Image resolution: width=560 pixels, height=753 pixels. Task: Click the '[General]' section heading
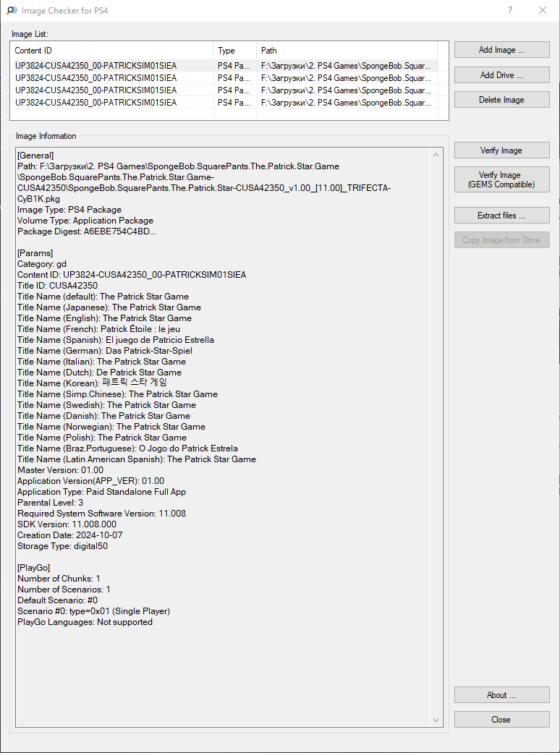pyautogui.click(x=35, y=156)
